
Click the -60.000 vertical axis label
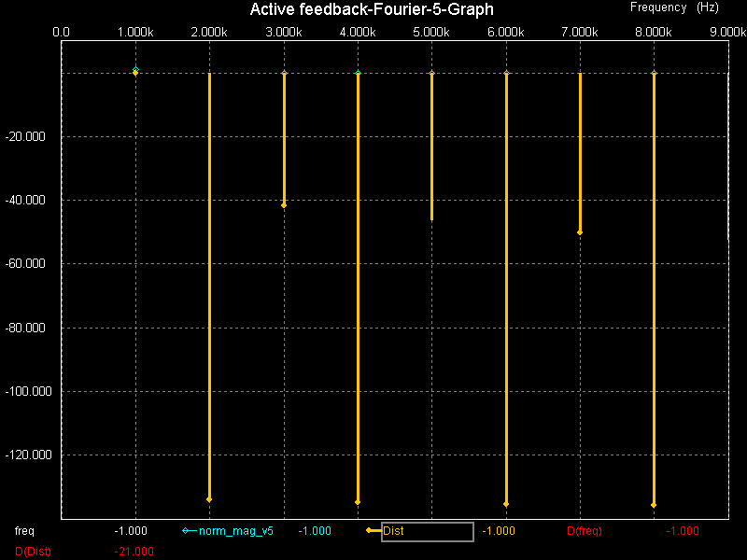coord(25,263)
